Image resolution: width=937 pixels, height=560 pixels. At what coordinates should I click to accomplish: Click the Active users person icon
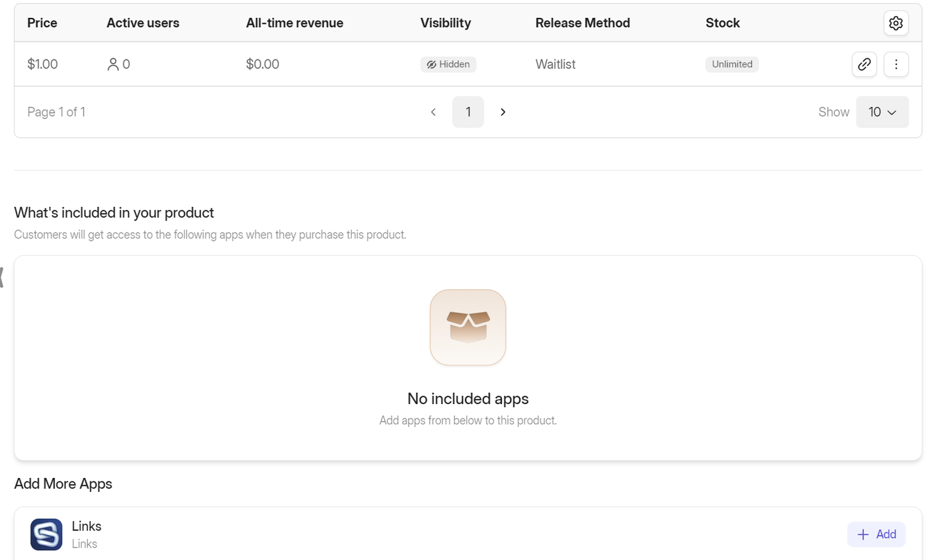[112, 64]
